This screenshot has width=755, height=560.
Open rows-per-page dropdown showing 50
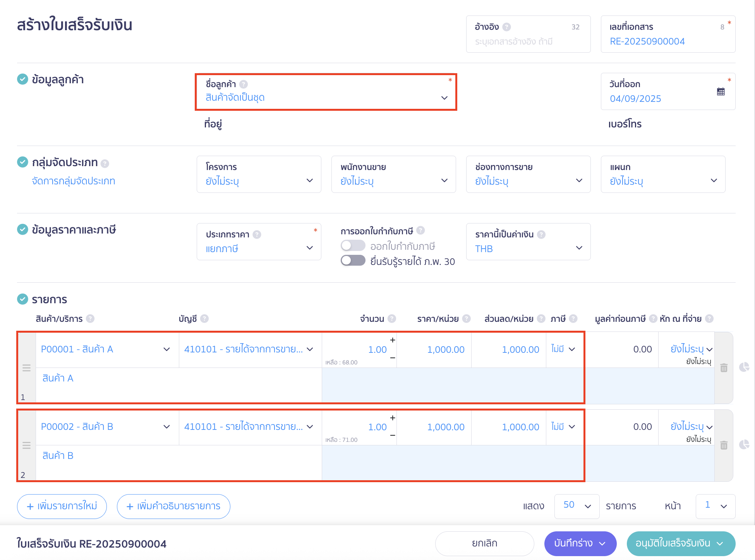click(577, 506)
